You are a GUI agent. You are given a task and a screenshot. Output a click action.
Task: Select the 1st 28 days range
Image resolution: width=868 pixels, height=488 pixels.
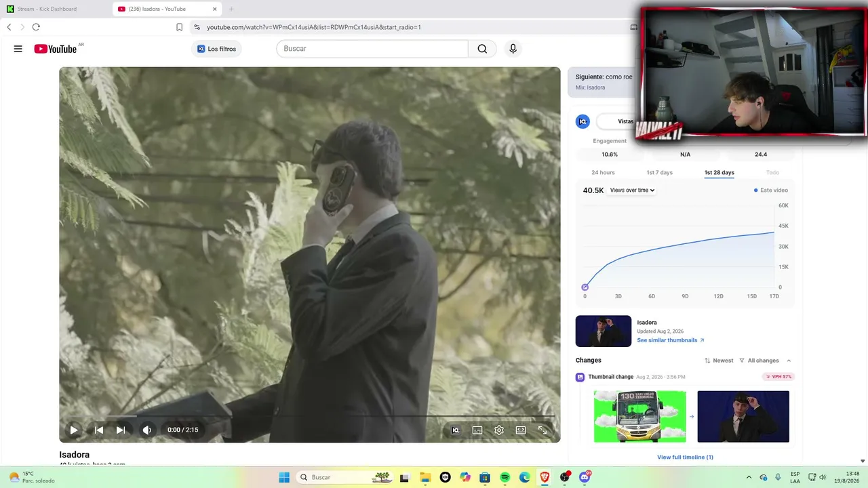point(719,173)
